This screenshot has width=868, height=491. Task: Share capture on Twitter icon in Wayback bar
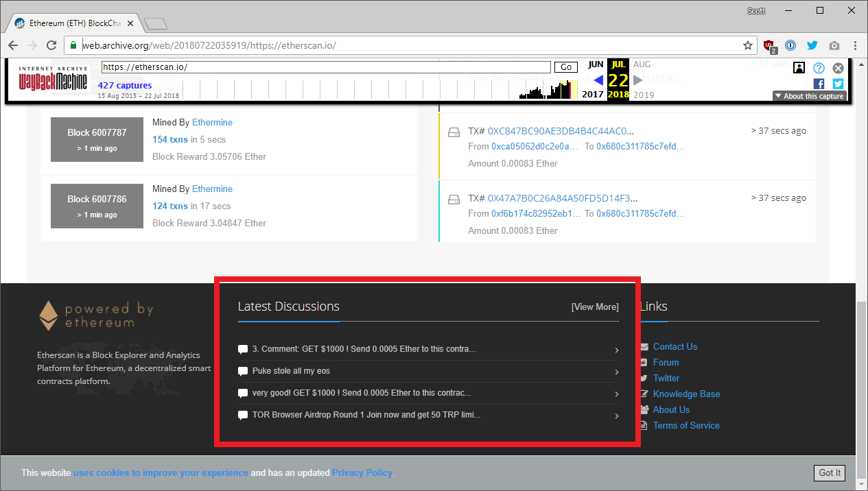click(x=838, y=84)
